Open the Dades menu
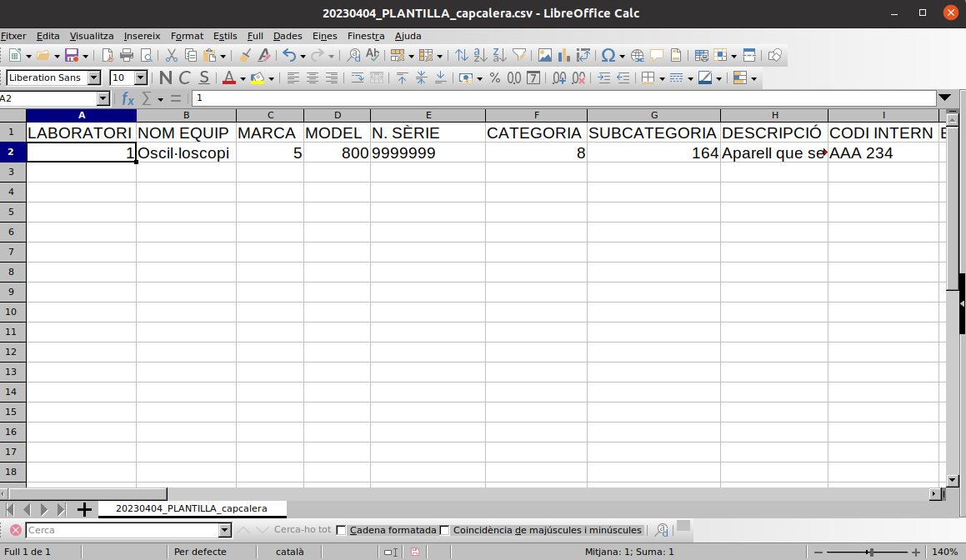This screenshot has width=966, height=560. (x=288, y=36)
